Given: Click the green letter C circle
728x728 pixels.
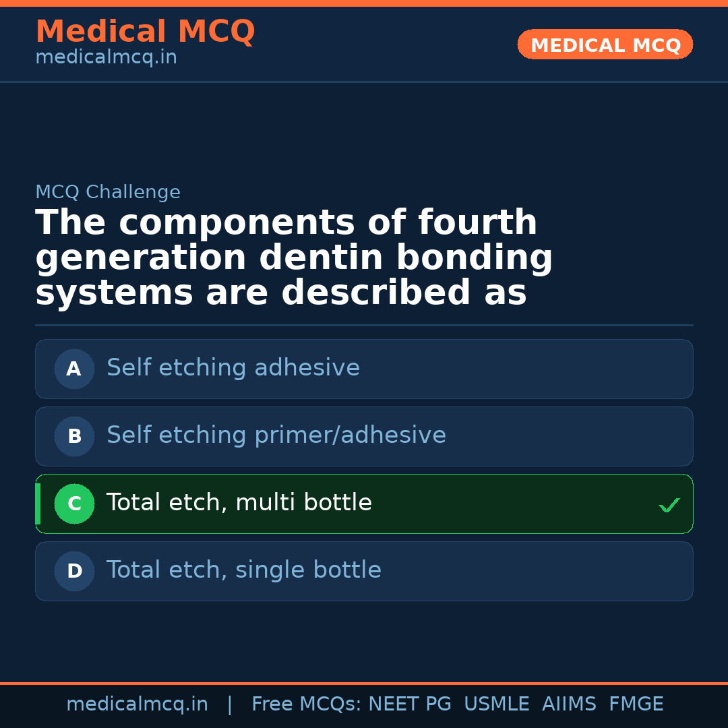Looking at the screenshot, I should [74, 504].
